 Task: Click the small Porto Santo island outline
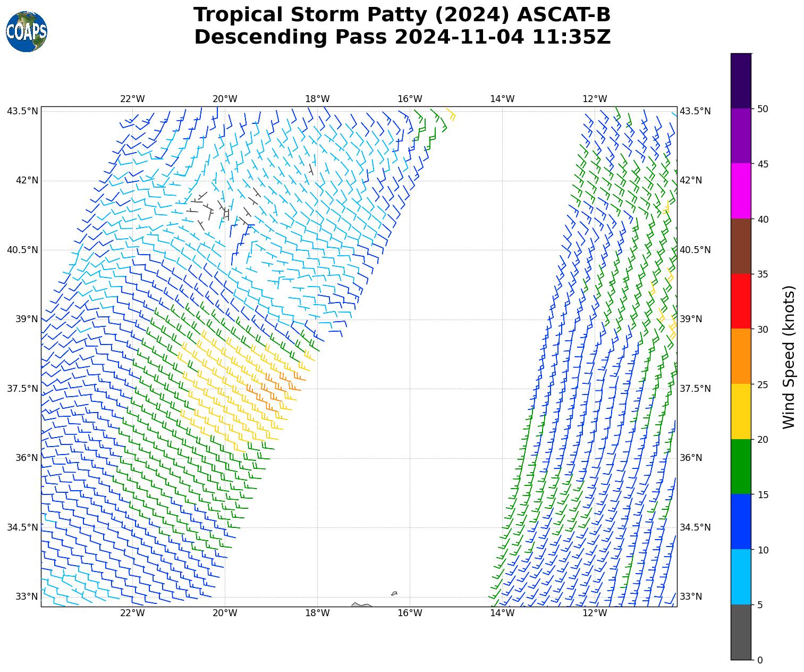(394, 593)
